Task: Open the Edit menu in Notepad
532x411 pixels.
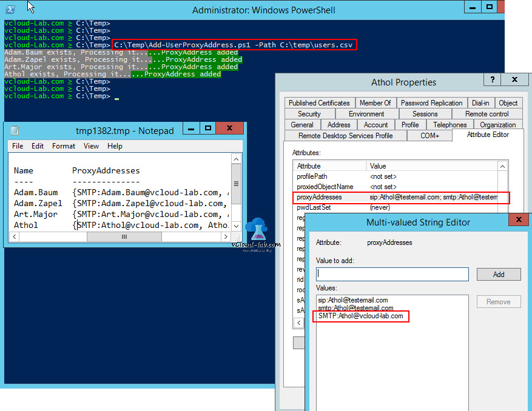Action: [x=36, y=145]
